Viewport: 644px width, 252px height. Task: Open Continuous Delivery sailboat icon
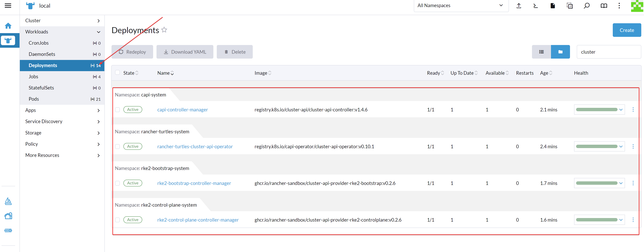[8, 201]
